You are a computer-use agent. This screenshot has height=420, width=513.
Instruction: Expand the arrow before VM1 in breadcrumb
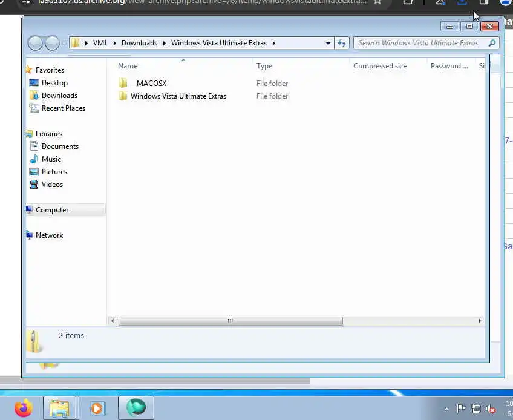pos(86,43)
